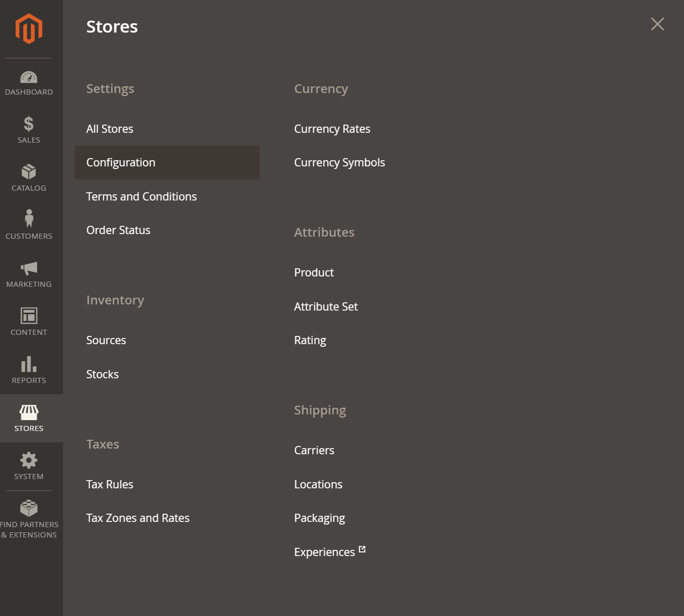
Task: Open Currency Rates page
Action: click(332, 129)
